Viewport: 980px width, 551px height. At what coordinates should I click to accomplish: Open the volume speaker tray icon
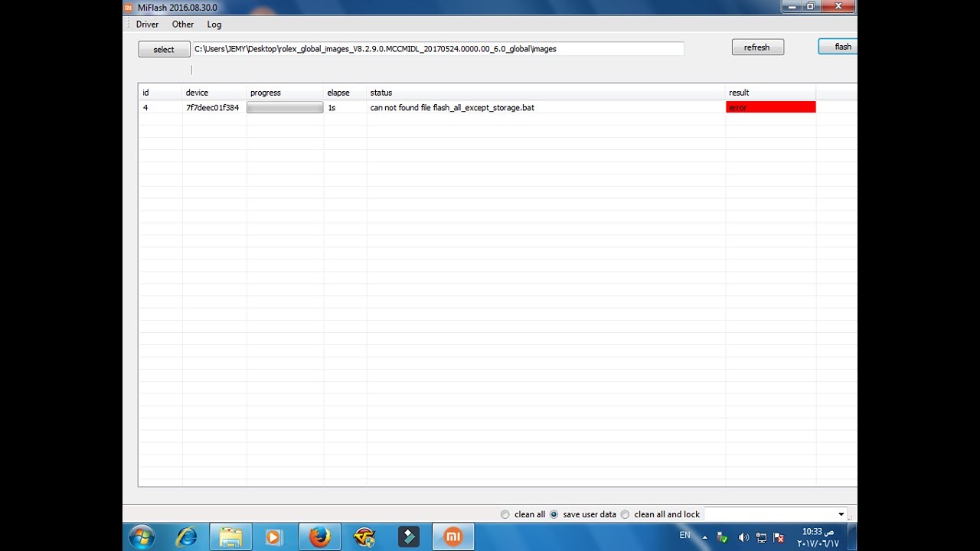(x=743, y=537)
